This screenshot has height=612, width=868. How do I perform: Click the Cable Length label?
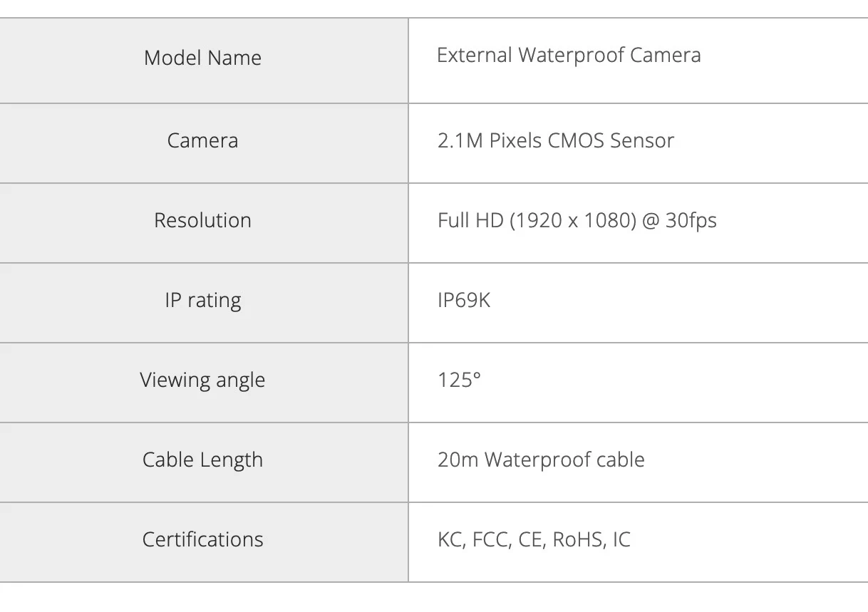pos(203,460)
